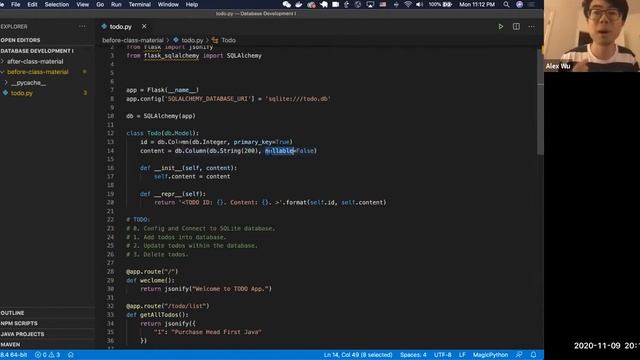Click 'db = SQLAlchemy(app)' on line 10

pos(161,116)
